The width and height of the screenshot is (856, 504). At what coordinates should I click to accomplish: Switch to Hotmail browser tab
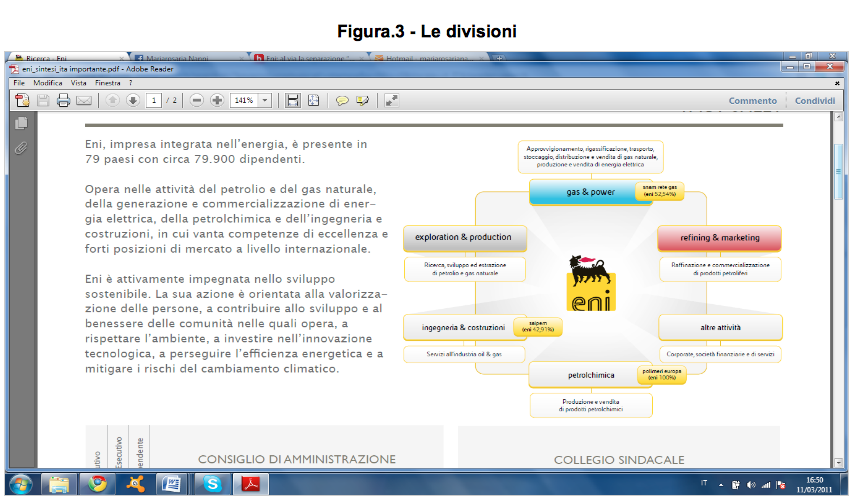[x=429, y=57]
